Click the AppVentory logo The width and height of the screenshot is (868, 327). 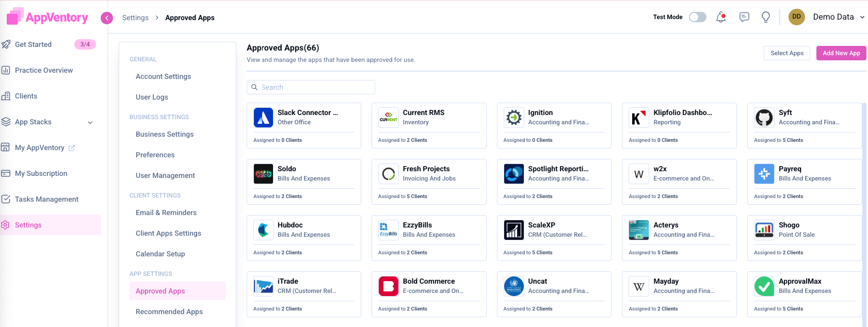coord(47,17)
